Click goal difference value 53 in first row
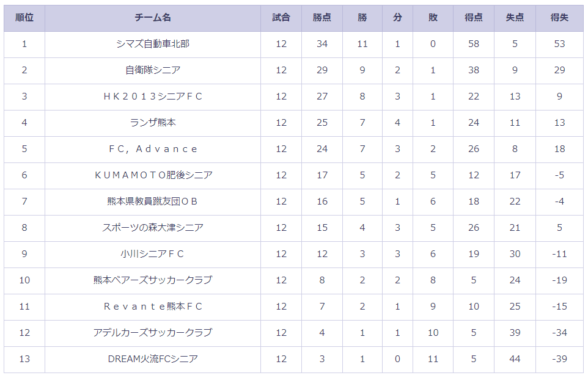The height and width of the screenshot is (378, 588). point(559,44)
